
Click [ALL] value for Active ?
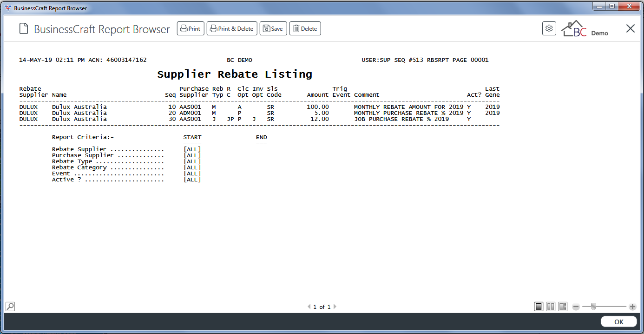[x=192, y=180]
